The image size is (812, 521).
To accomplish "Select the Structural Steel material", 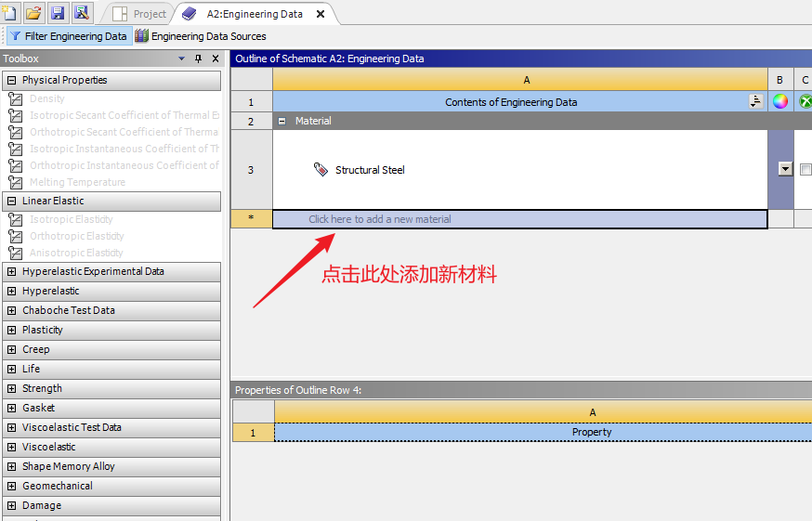I will click(370, 170).
